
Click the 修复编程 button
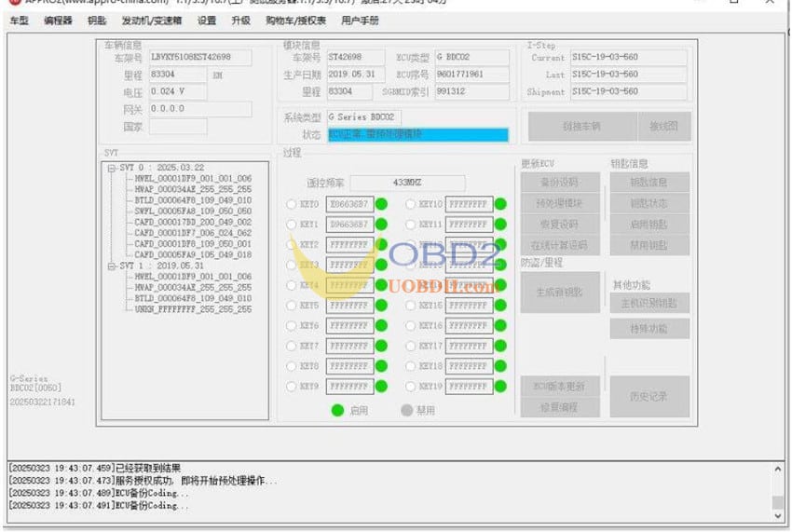click(560, 407)
